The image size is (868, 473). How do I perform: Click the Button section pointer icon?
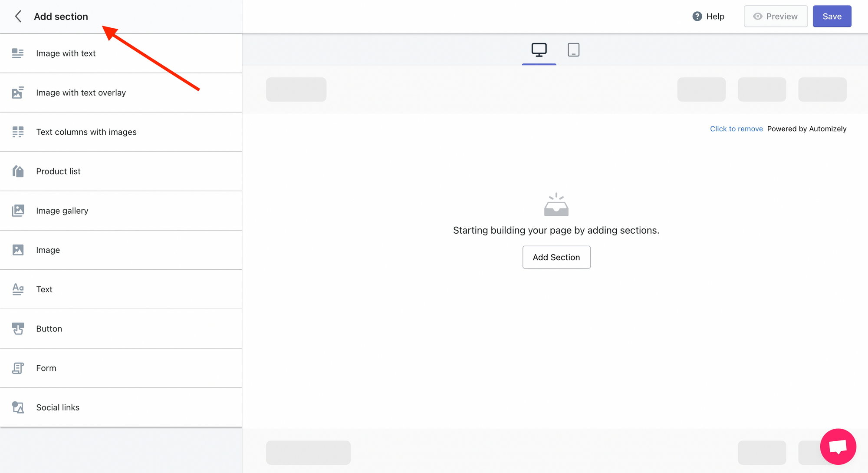point(18,329)
